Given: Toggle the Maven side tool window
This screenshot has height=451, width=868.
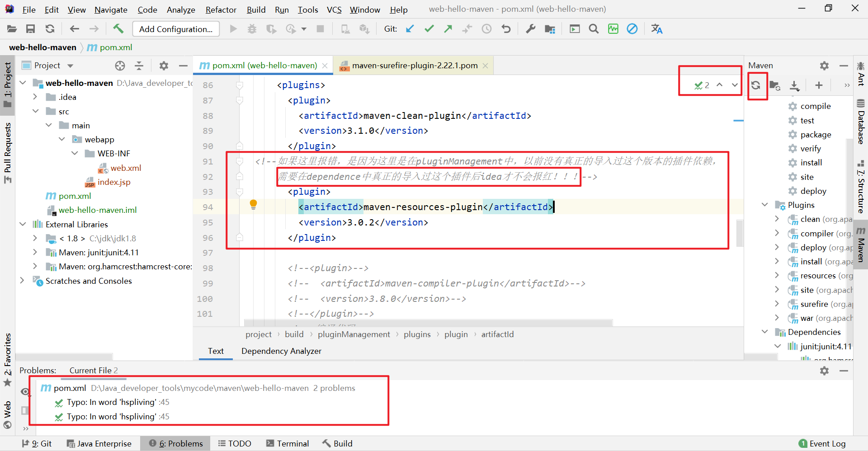Looking at the screenshot, I should 861,244.
